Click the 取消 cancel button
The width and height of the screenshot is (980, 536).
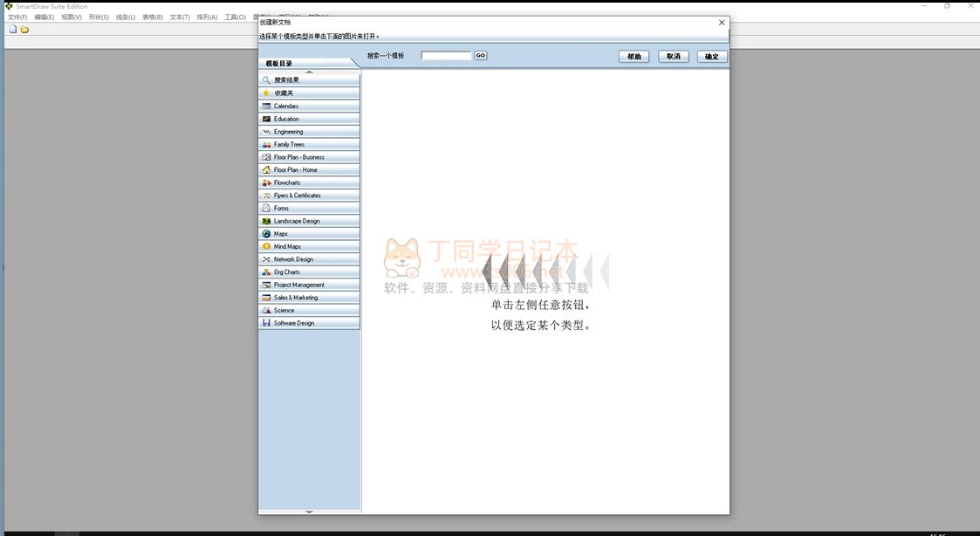tap(674, 57)
